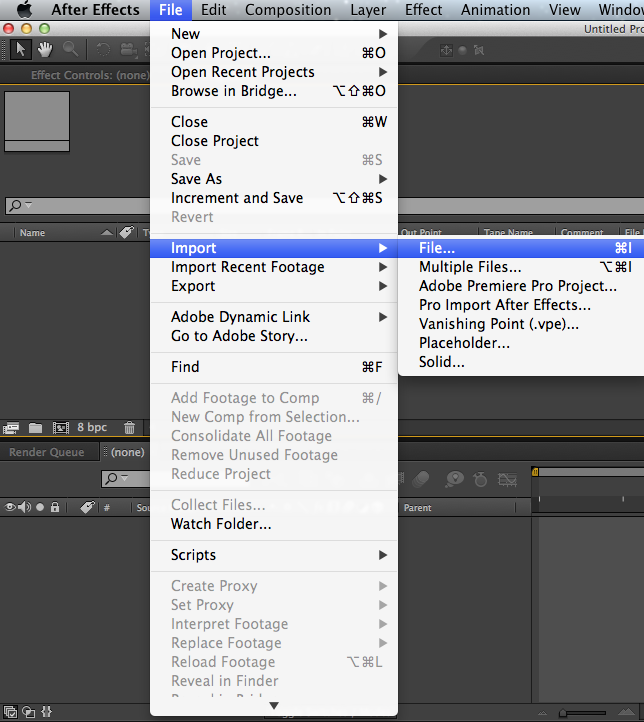Select the Selection arrow tool
This screenshot has height=722, width=644.
(20, 50)
